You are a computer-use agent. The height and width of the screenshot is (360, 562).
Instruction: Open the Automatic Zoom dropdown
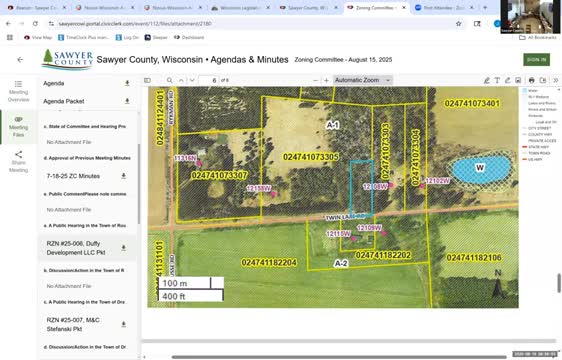[x=363, y=80]
